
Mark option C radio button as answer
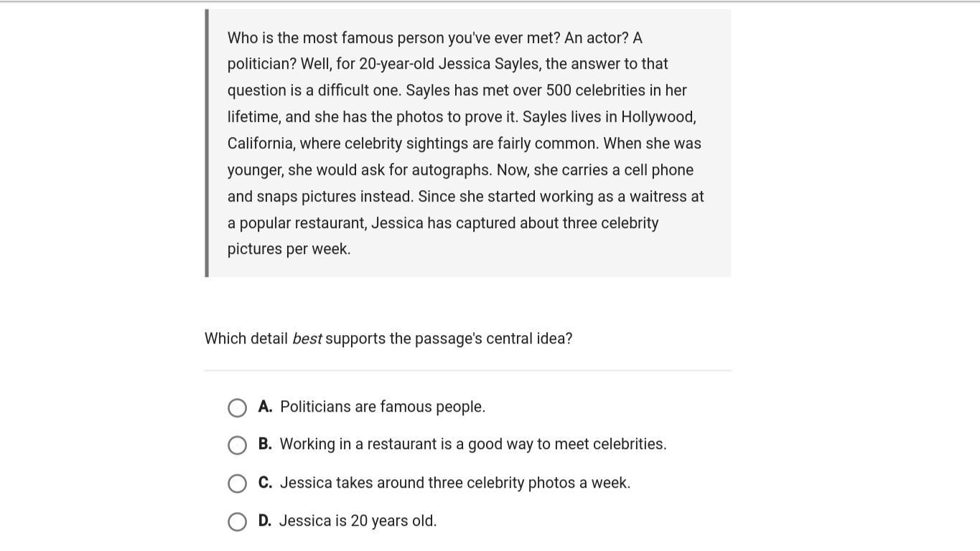[x=237, y=484]
